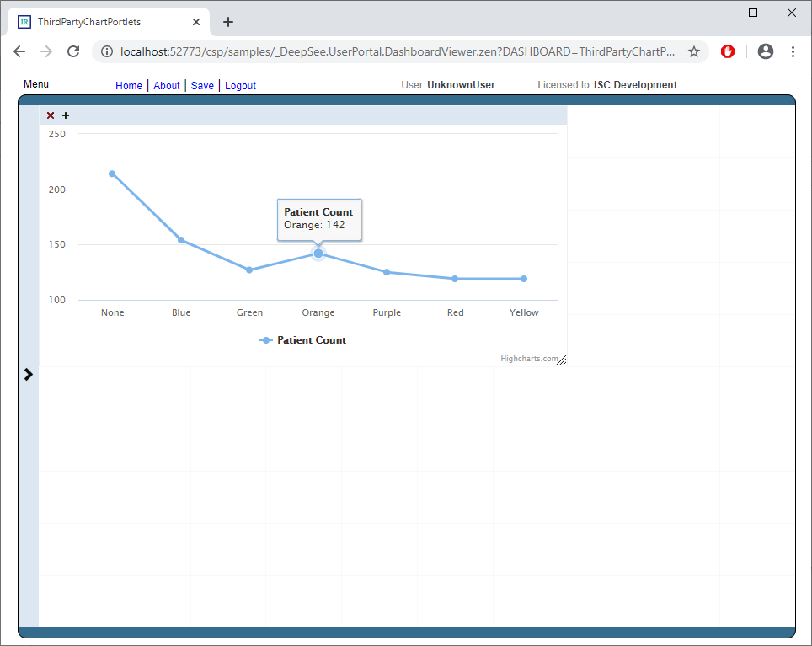The image size is (812, 646).
Task: Reload the page with refresh icon
Action: [x=73, y=51]
